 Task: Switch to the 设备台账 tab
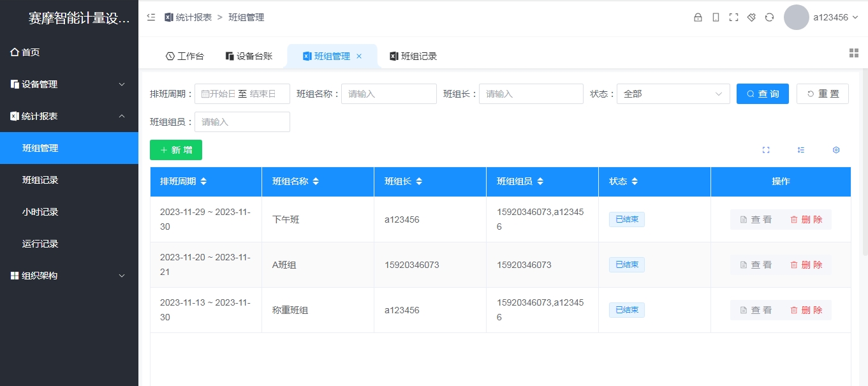249,56
